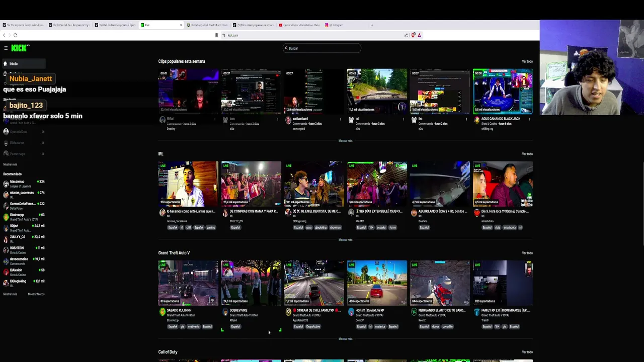Viewport: 644px width, 362px height.
Task: Open ElAlexioh avatar in sidebar
Action: pyautogui.click(x=6, y=272)
